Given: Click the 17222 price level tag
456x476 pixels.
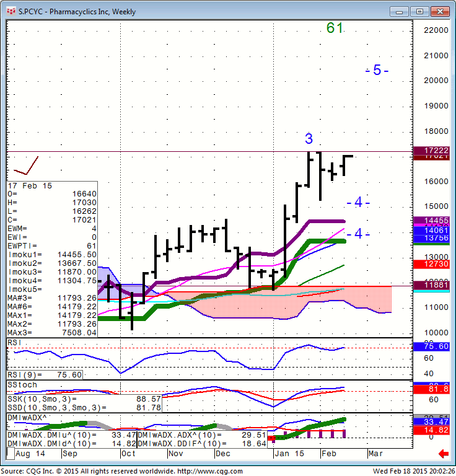Looking at the screenshot, I should [x=431, y=150].
